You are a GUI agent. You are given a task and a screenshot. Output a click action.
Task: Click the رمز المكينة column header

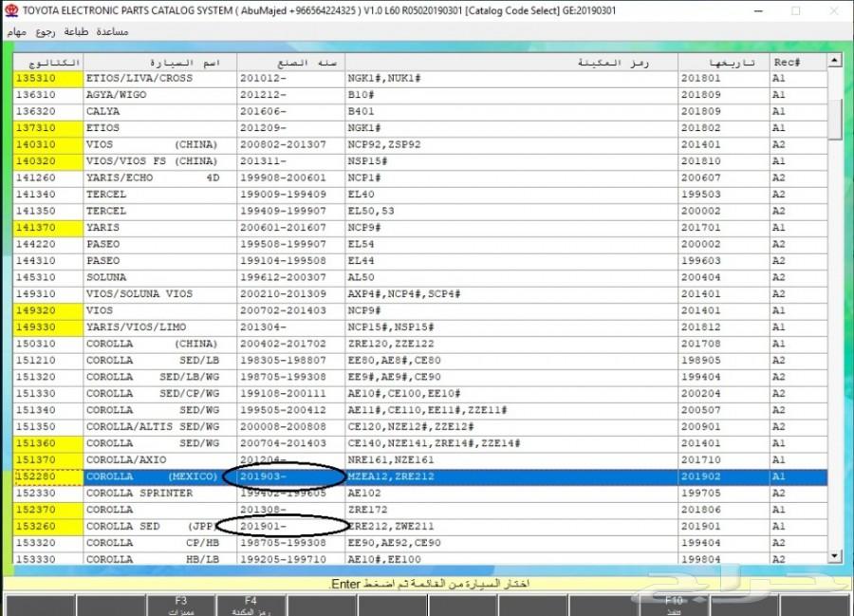[x=512, y=62]
